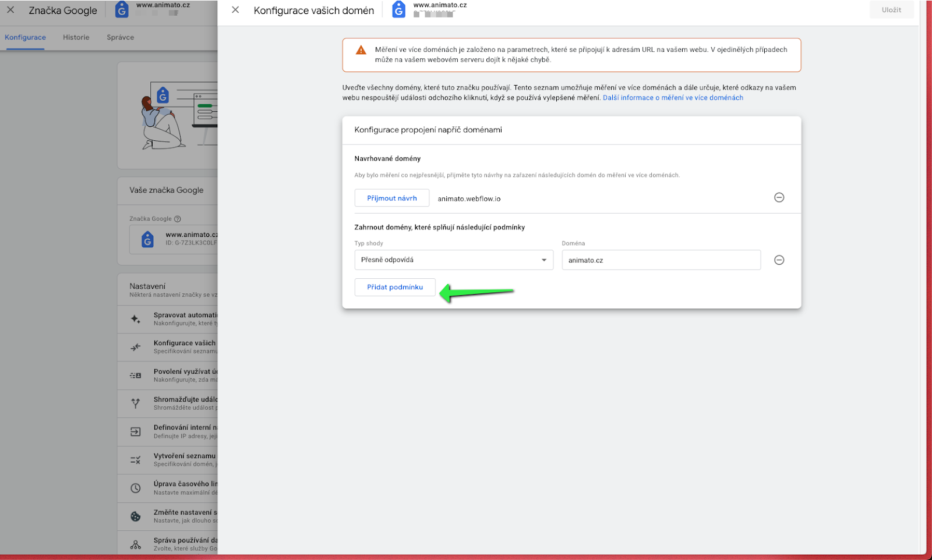Click the illustration thumbnail in the background page

pos(178,115)
